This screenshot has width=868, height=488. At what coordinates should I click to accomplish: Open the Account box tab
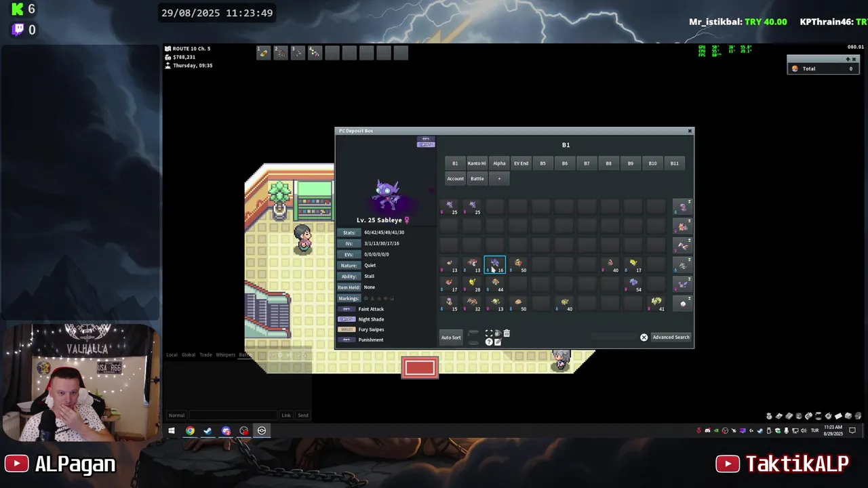coord(455,179)
